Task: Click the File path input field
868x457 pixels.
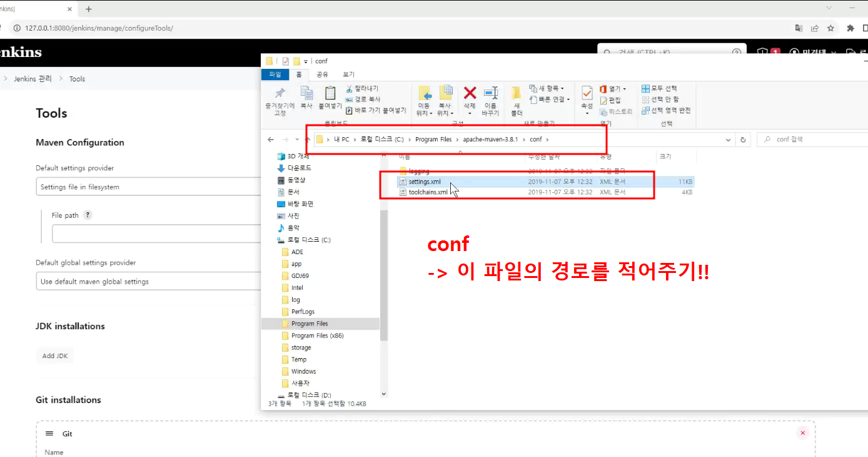Action: coord(156,234)
